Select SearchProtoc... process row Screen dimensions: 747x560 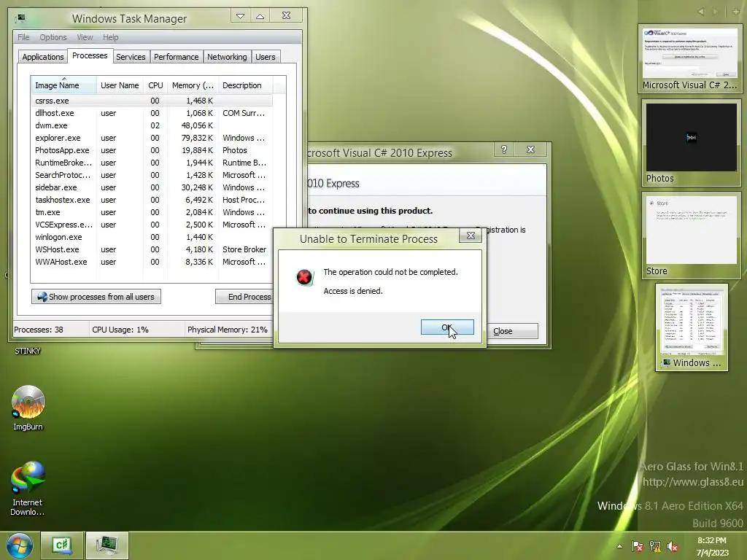click(x=152, y=175)
